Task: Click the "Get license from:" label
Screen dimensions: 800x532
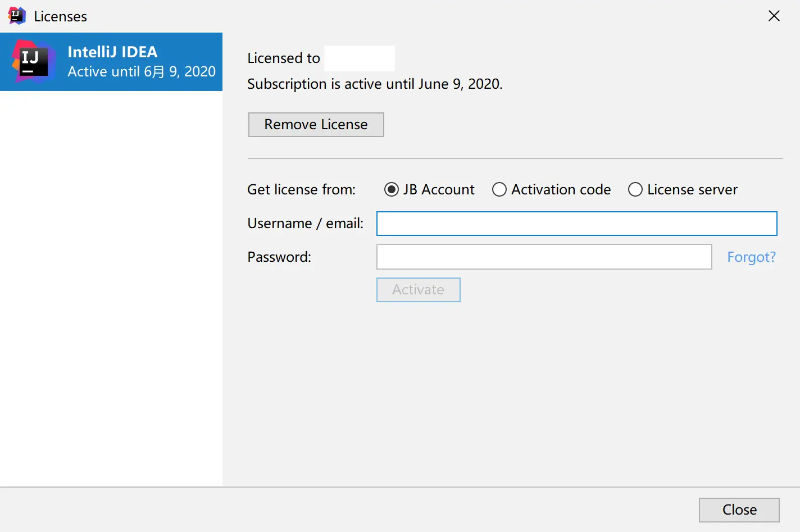Action: pyautogui.click(x=301, y=189)
